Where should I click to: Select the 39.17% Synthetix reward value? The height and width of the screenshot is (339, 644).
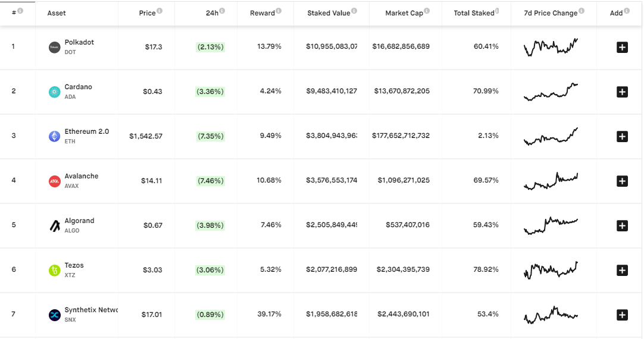(x=269, y=315)
